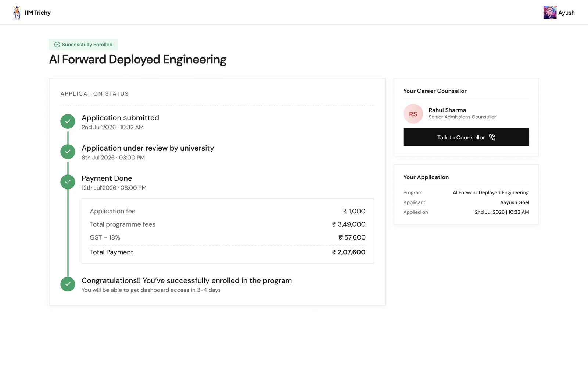Click the green check beside Congratulations message
The width and height of the screenshot is (588, 368).
coord(68,284)
